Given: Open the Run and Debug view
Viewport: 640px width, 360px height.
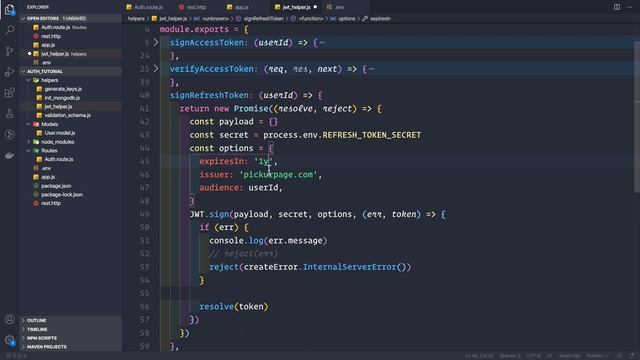Looking at the screenshot, I should (9, 72).
